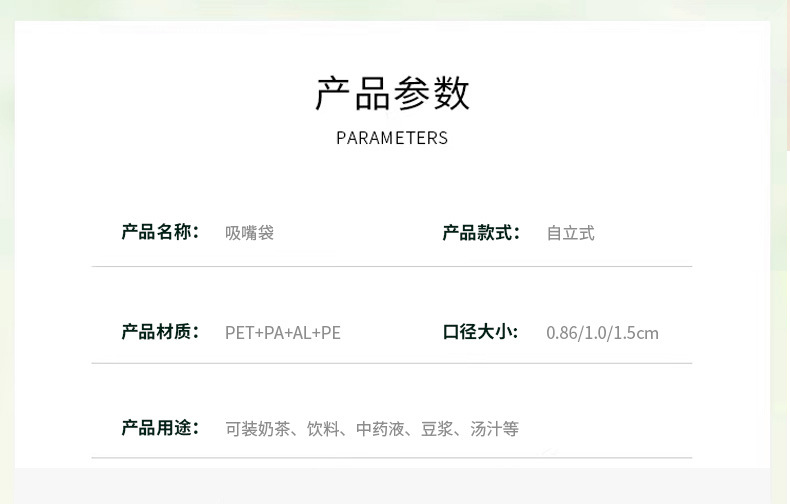
Task: Click the 自立式 style value
Action: pos(570,233)
